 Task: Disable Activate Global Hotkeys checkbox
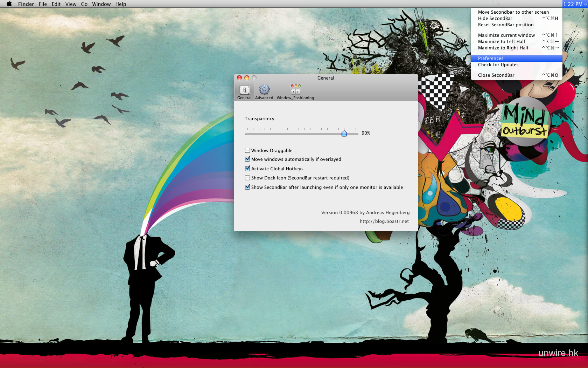247,169
